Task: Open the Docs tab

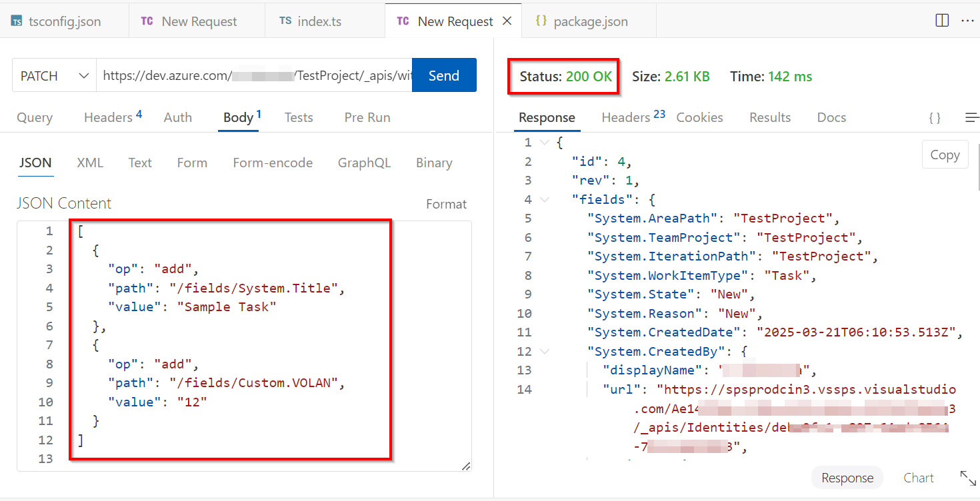Action: coord(831,117)
